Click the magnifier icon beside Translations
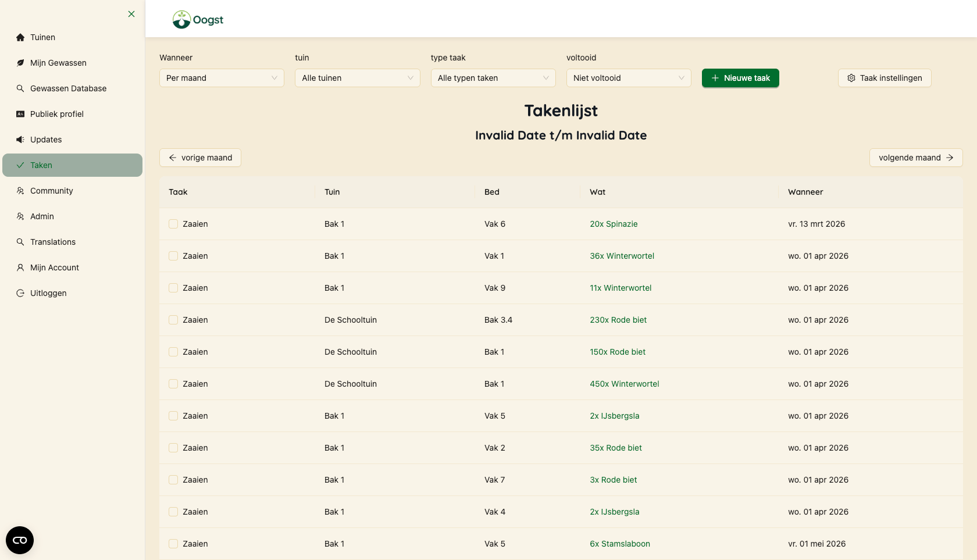977x560 pixels. [x=20, y=242]
